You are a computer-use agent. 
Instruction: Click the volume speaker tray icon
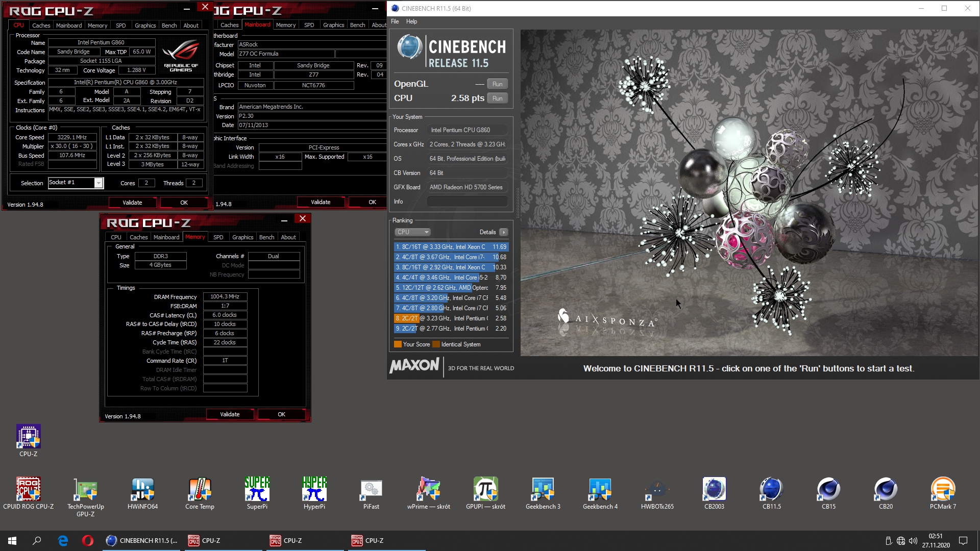click(x=913, y=541)
